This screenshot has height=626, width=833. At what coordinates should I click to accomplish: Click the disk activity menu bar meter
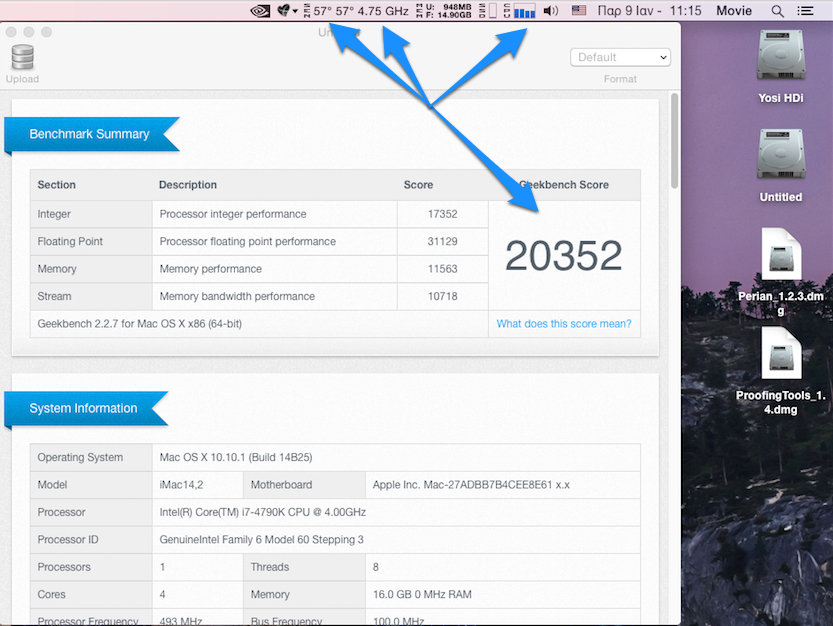click(x=488, y=11)
